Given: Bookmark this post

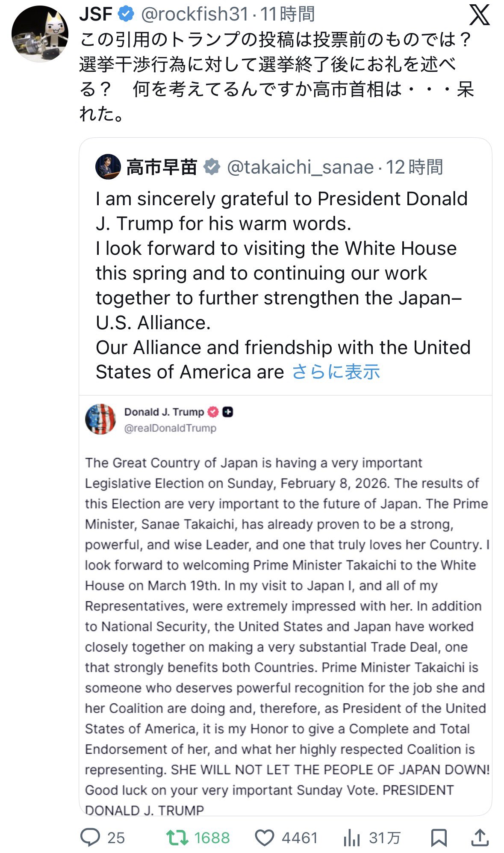Looking at the screenshot, I should point(439,837).
